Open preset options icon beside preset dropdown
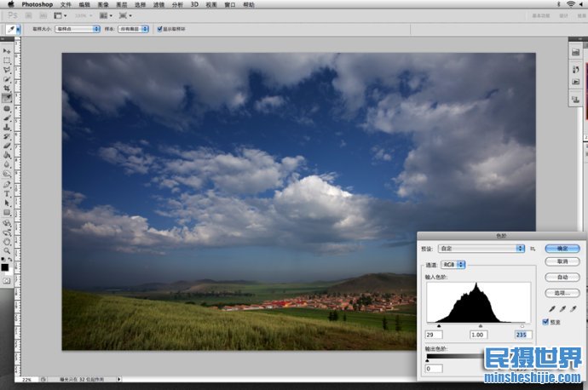 [533, 249]
